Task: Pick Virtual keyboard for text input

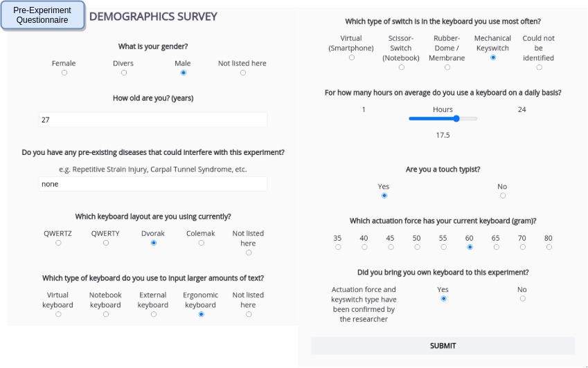Action: (58, 314)
